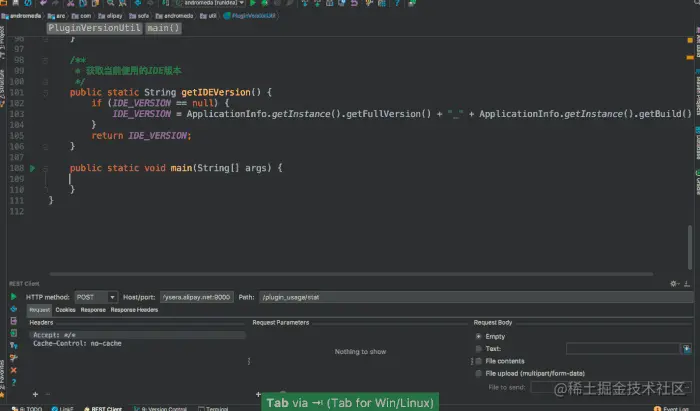This screenshot has width=700, height=411.
Task: Open the Favorites side tool window
Action: [x=2, y=376]
